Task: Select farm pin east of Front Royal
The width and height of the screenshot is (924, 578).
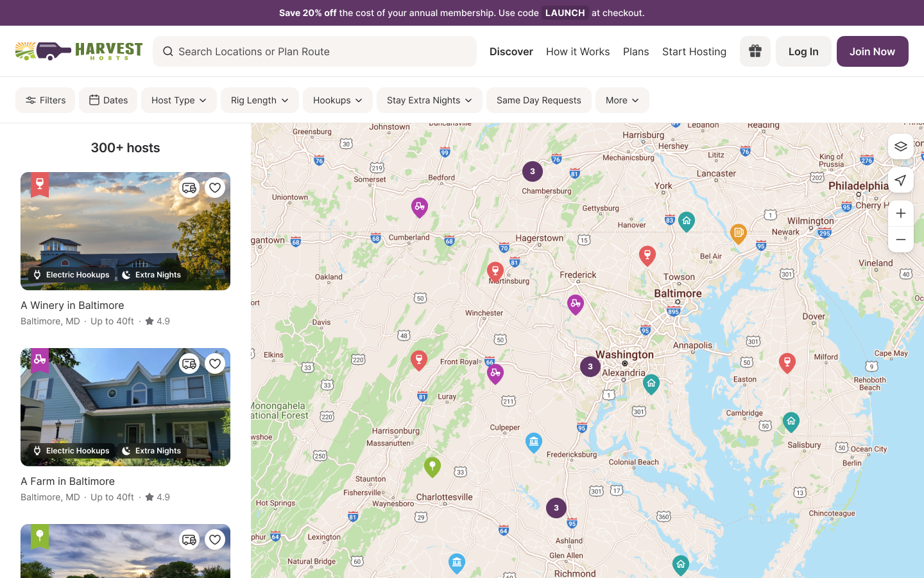Action: point(495,374)
